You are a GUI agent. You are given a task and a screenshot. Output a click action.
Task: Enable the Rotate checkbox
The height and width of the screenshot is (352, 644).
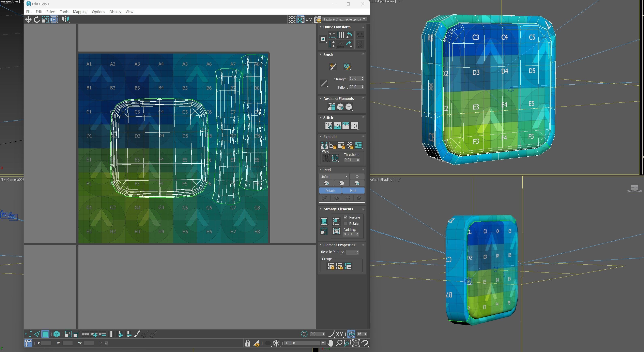pyautogui.click(x=346, y=224)
